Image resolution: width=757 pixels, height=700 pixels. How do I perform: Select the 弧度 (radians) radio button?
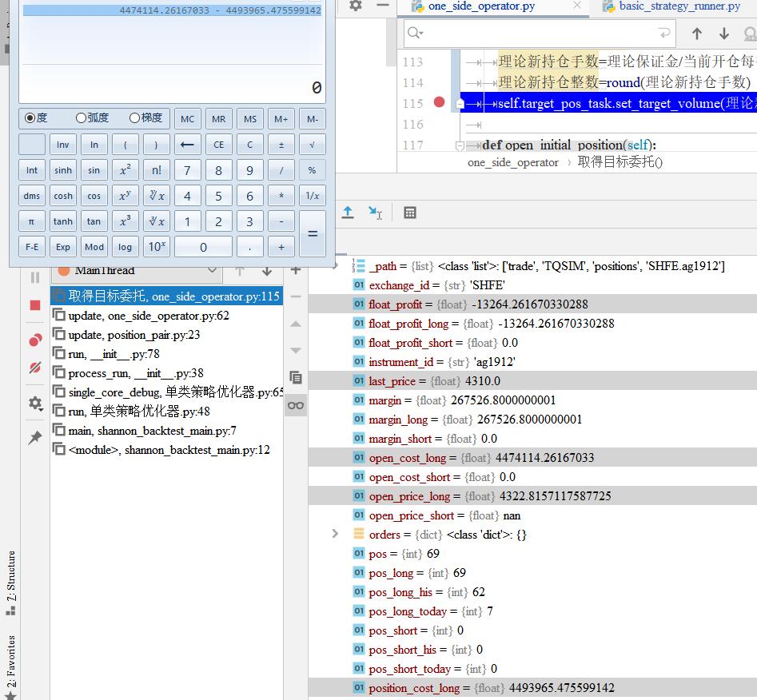coord(81,117)
